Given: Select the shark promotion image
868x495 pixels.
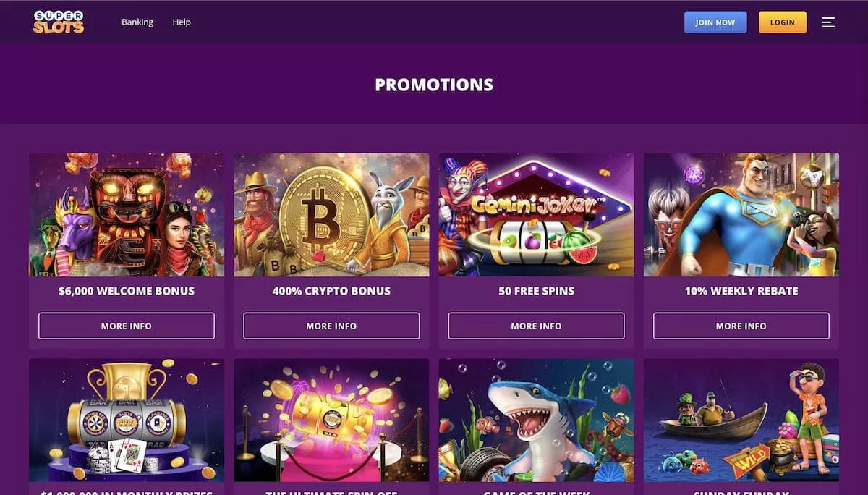Looking at the screenshot, I should tap(536, 420).
